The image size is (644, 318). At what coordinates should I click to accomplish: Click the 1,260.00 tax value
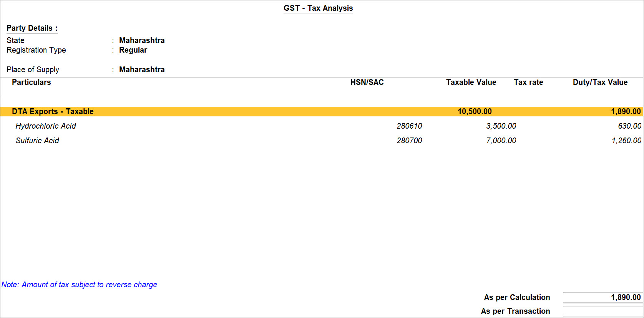click(x=626, y=141)
